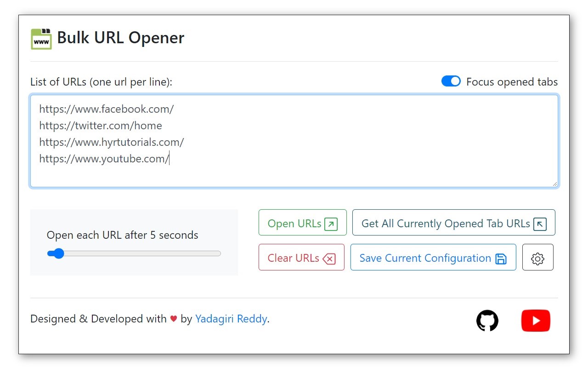Viewport: 588px width, 368px height.
Task: Click the Open URLs button
Action: click(x=303, y=223)
